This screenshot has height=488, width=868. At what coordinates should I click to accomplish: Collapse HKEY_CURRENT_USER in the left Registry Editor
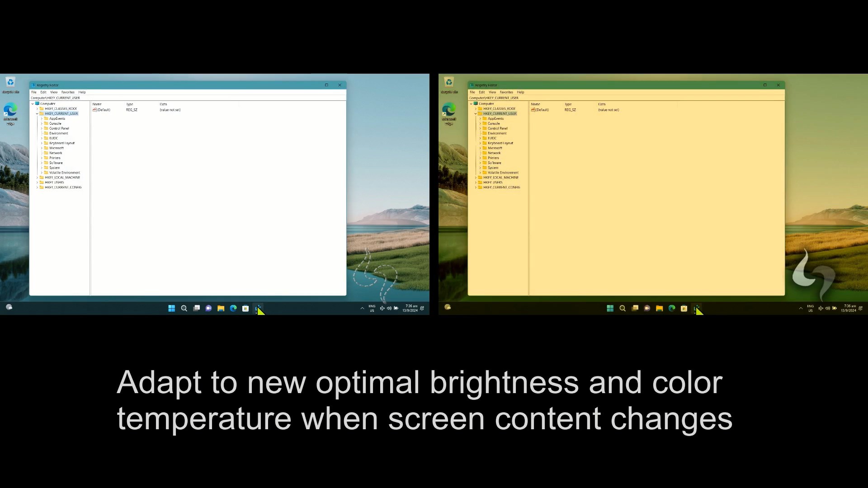click(x=37, y=114)
